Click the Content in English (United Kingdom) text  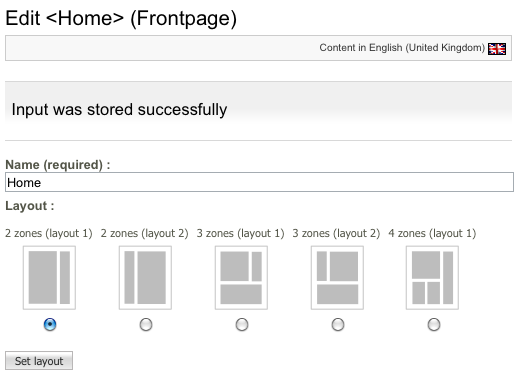pos(402,48)
